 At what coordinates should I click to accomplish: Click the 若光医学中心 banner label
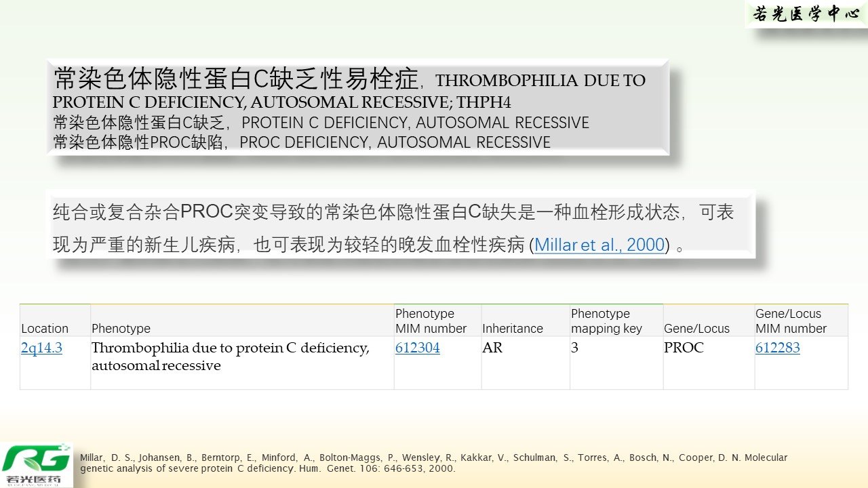[x=806, y=14]
